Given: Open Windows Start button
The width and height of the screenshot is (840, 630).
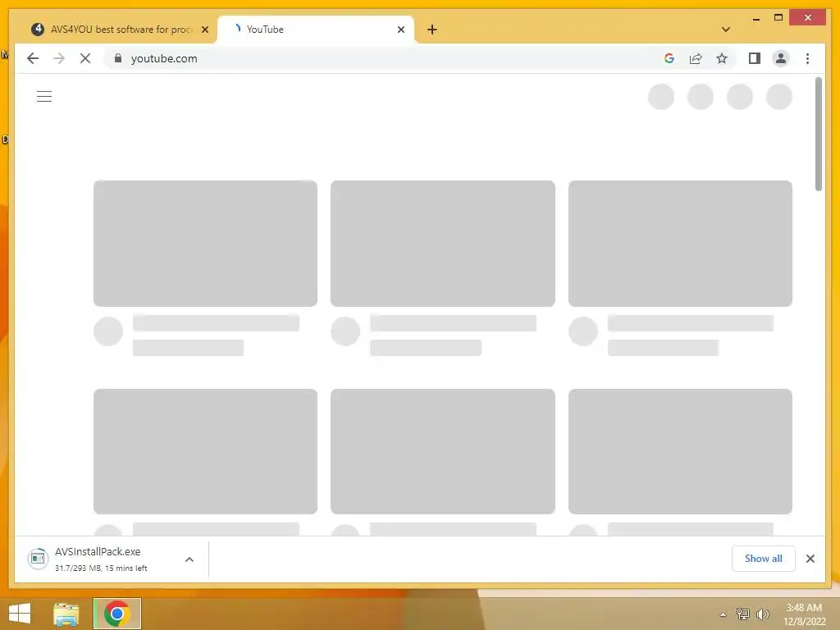Looking at the screenshot, I should click(x=20, y=614).
